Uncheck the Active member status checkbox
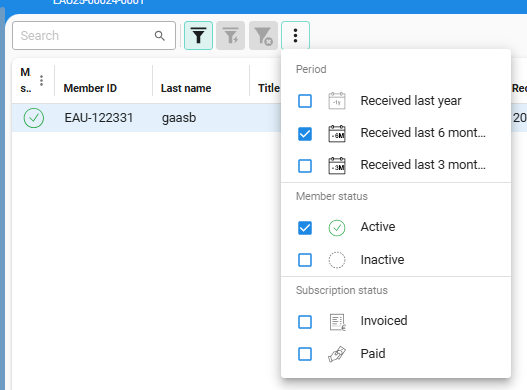 point(305,228)
